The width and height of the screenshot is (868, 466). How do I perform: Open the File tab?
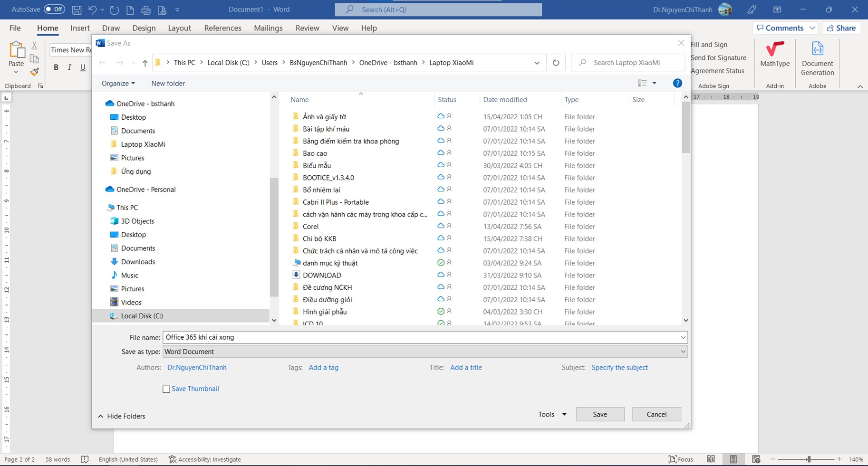coord(15,28)
